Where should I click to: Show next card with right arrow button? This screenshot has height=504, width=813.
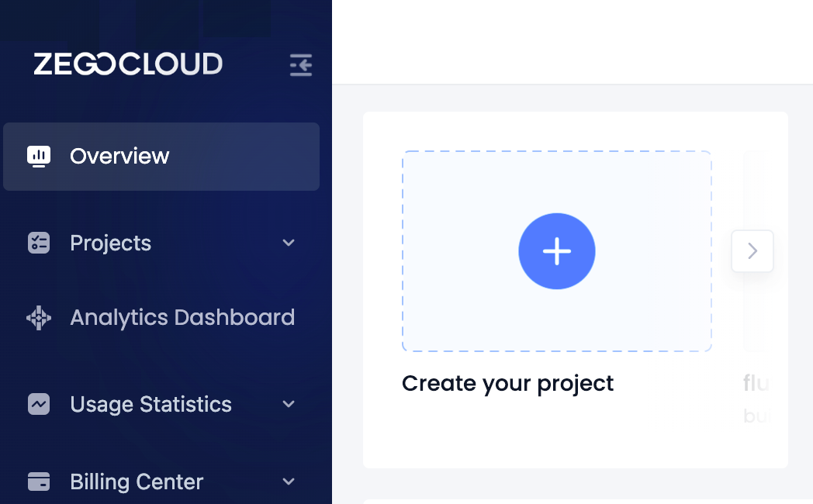752,251
